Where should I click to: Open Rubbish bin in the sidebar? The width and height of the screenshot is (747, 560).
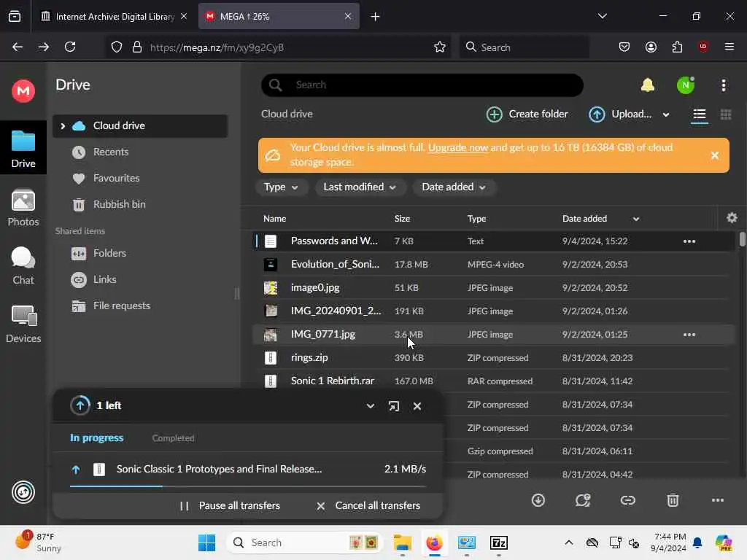pos(119,204)
